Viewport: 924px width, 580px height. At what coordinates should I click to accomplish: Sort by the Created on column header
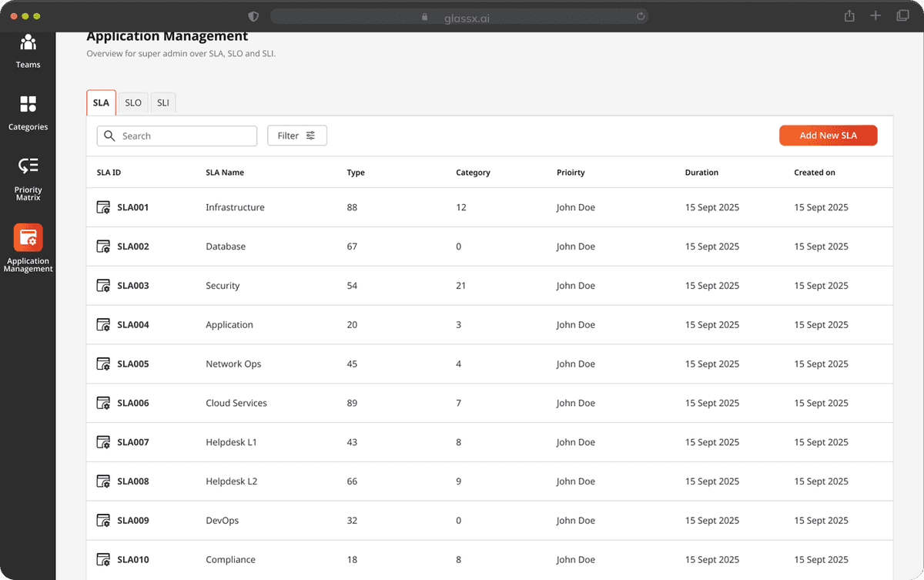point(814,173)
